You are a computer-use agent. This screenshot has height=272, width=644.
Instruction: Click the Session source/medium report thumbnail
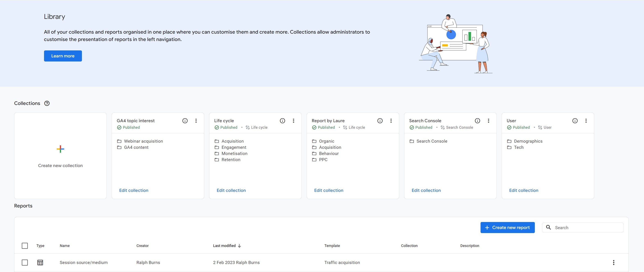[x=39, y=262]
